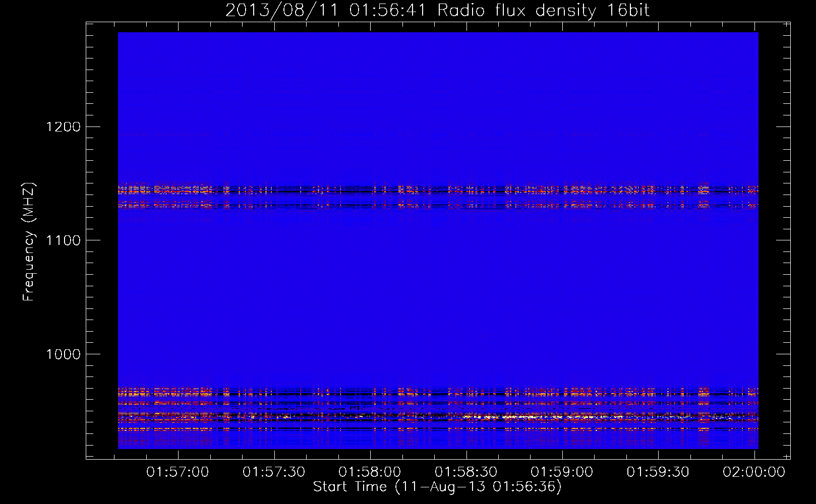
Task: Click the 01:57:30 time tick label
Action: 274,472
